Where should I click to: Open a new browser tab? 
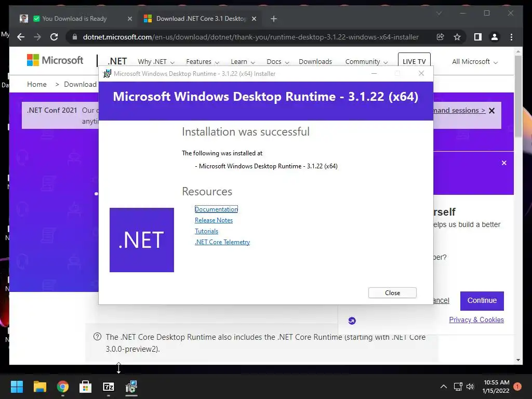(x=274, y=19)
